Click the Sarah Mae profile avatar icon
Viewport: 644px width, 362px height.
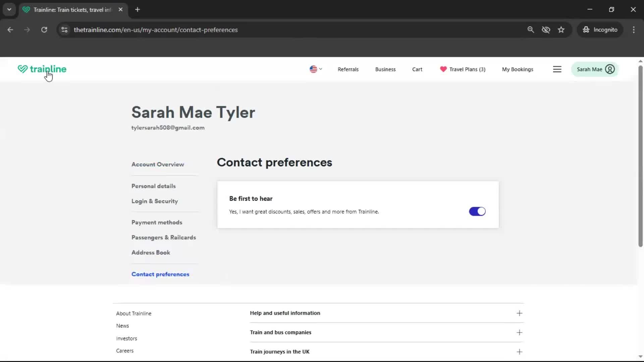(610, 69)
